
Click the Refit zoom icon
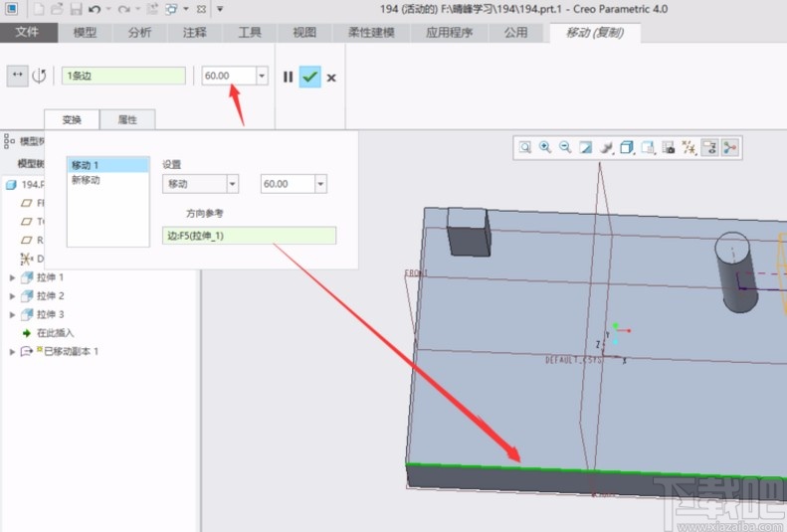tap(525, 147)
